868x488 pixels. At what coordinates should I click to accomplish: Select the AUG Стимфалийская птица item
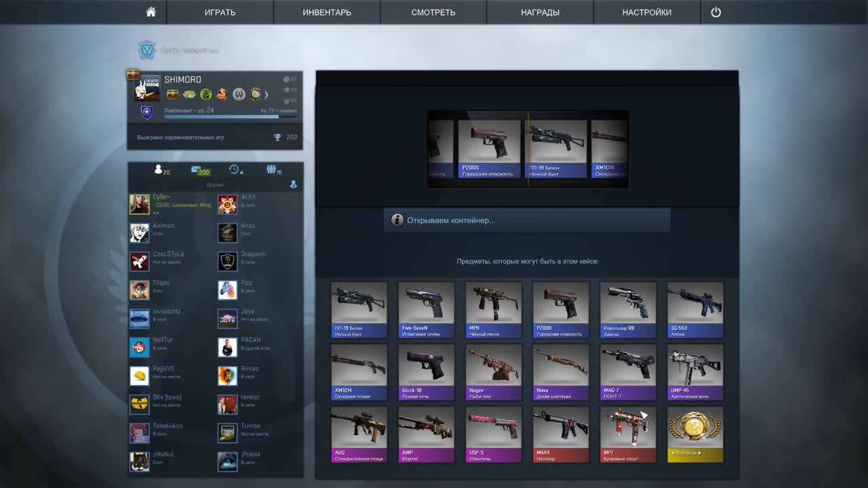coord(359,434)
